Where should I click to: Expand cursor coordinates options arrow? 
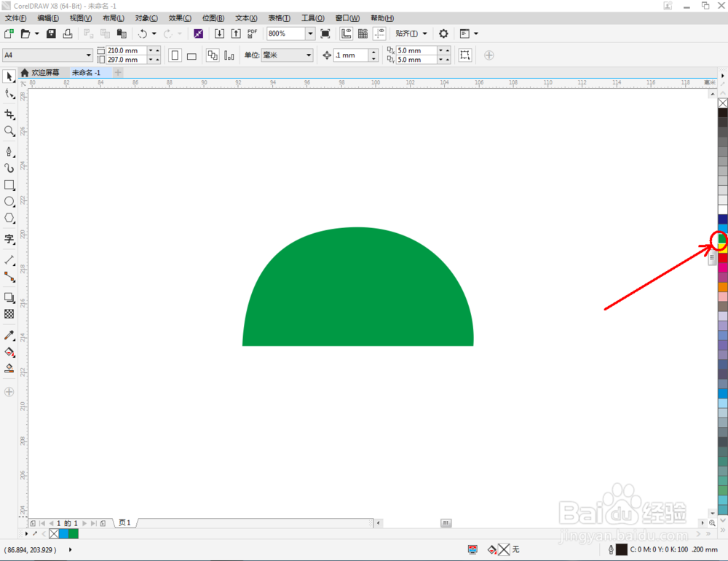pos(70,549)
